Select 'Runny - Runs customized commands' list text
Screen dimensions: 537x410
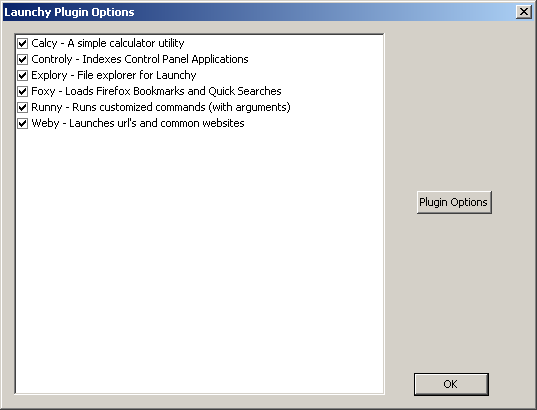[161, 107]
